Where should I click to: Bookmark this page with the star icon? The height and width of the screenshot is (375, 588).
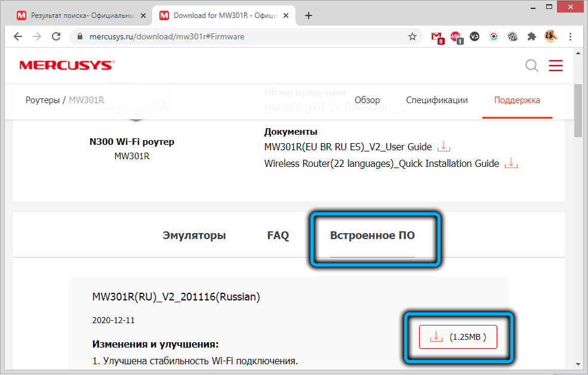[412, 36]
